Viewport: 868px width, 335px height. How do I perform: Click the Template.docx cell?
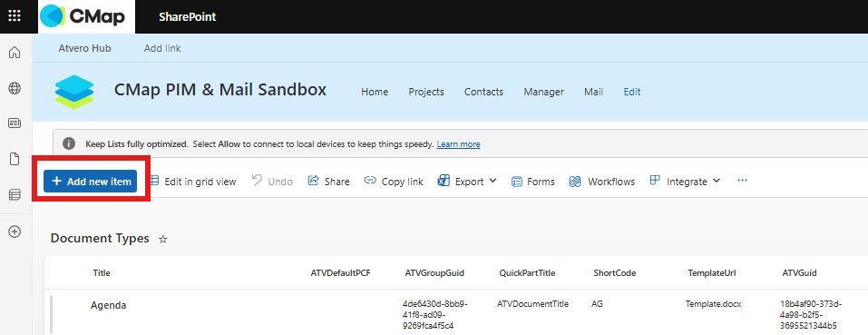tap(713, 304)
